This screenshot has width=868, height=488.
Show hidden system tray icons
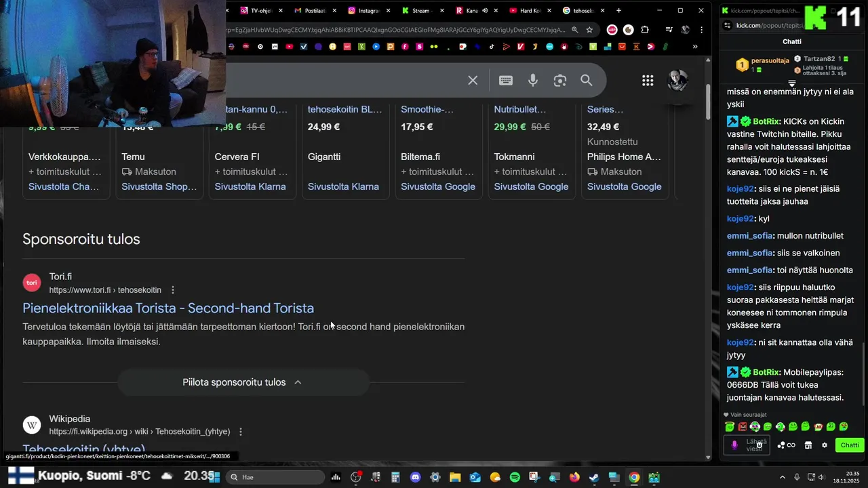(782, 477)
